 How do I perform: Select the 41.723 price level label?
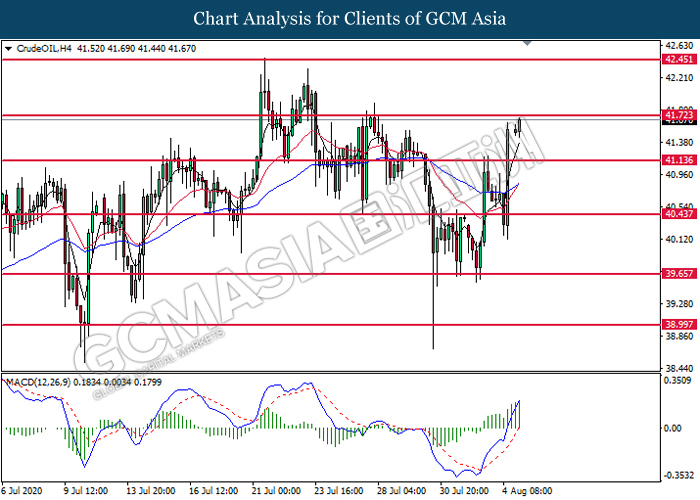coord(679,115)
